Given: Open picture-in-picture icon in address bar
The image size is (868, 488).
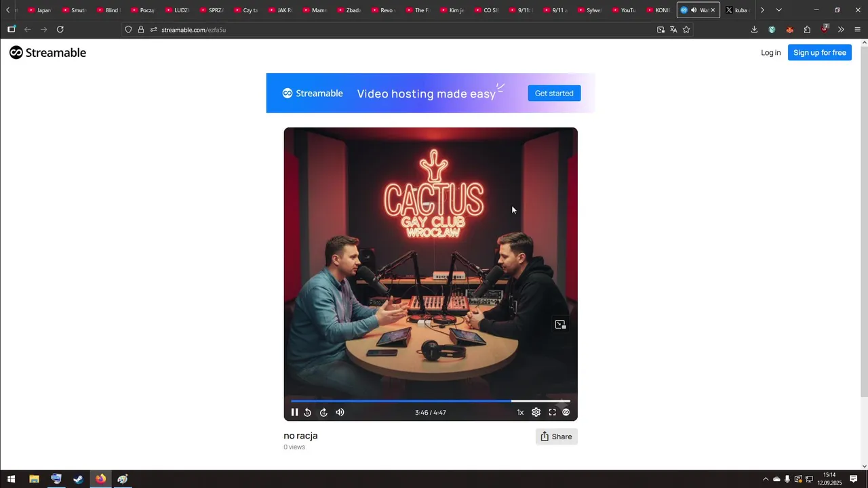Looking at the screenshot, I should (660, 29).
